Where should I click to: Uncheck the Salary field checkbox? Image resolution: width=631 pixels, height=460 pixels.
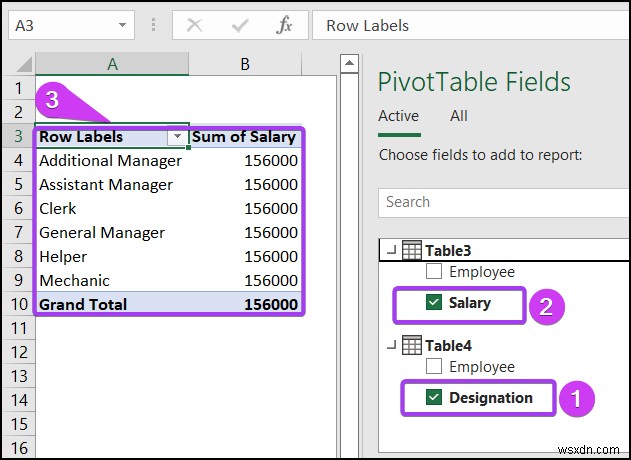[435, 302]
